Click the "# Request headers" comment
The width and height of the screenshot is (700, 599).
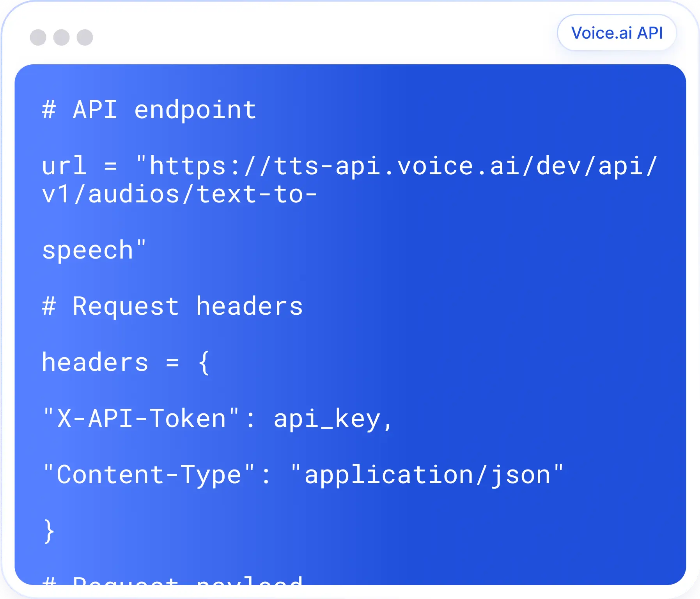click(172, 306)
